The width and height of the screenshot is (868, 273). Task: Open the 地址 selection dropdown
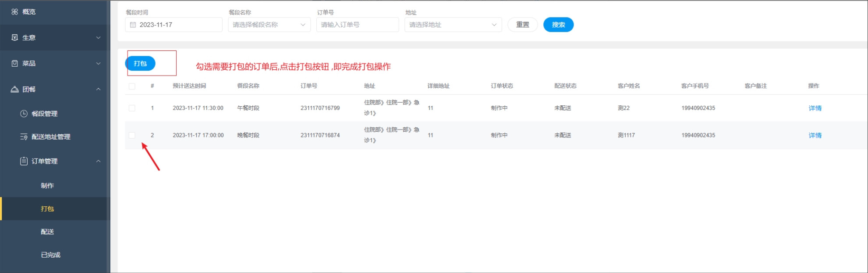453,25
